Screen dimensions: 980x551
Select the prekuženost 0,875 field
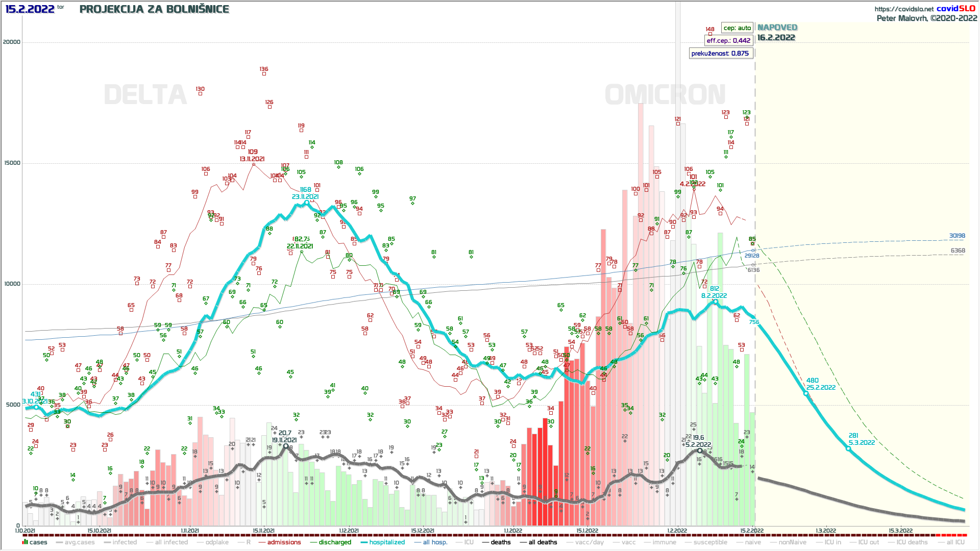720,54
